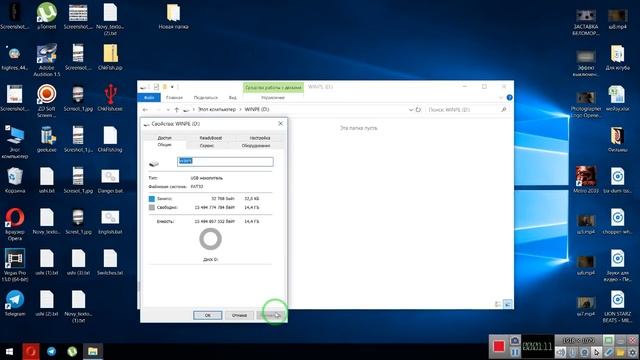The image size is (640, 360).
Task: Open the Этот компьютер desktop icon
Action: (x=15, y=142)
